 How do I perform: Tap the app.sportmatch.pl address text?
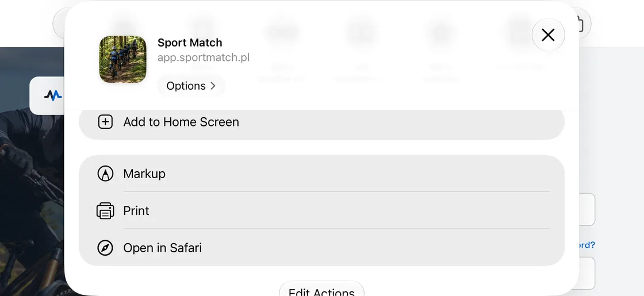[204, 57]
